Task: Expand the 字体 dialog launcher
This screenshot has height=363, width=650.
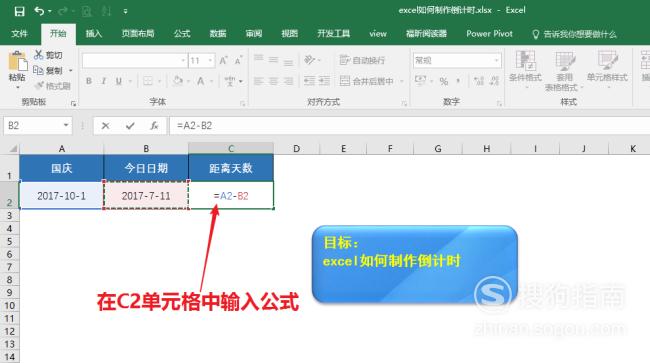Action: pos(243,104)
